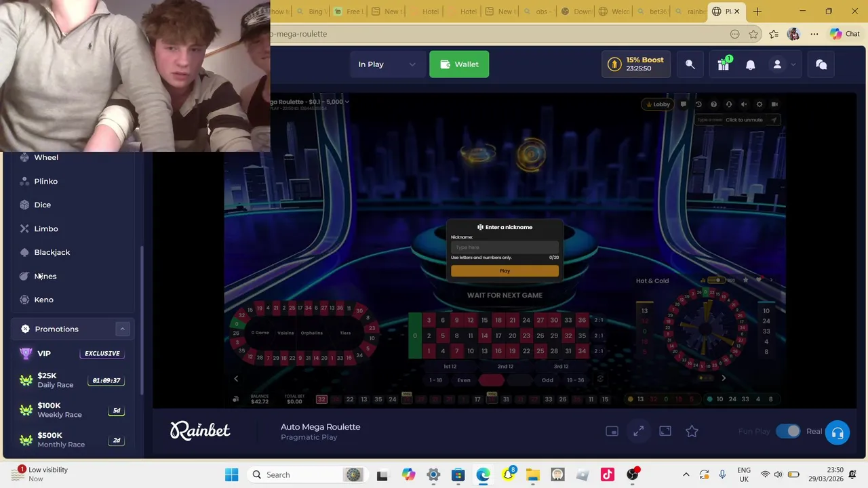Open the notifications bell

(x=751, y=64)
